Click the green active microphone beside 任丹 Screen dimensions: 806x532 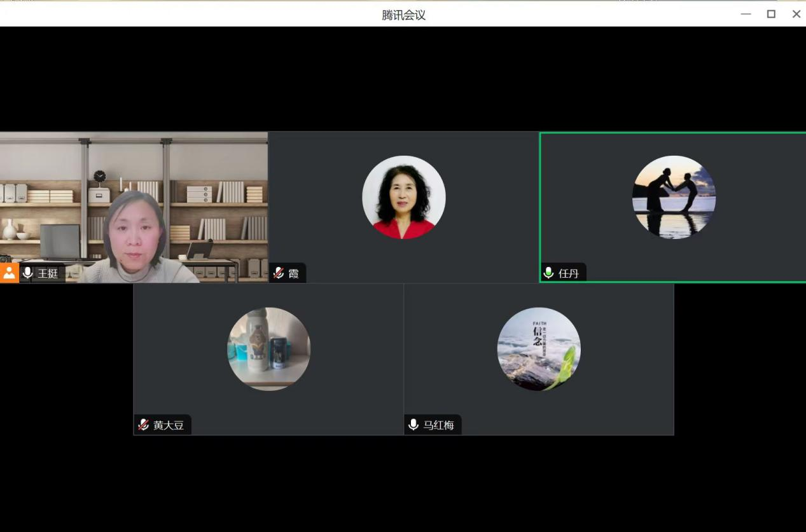(549, 273)
